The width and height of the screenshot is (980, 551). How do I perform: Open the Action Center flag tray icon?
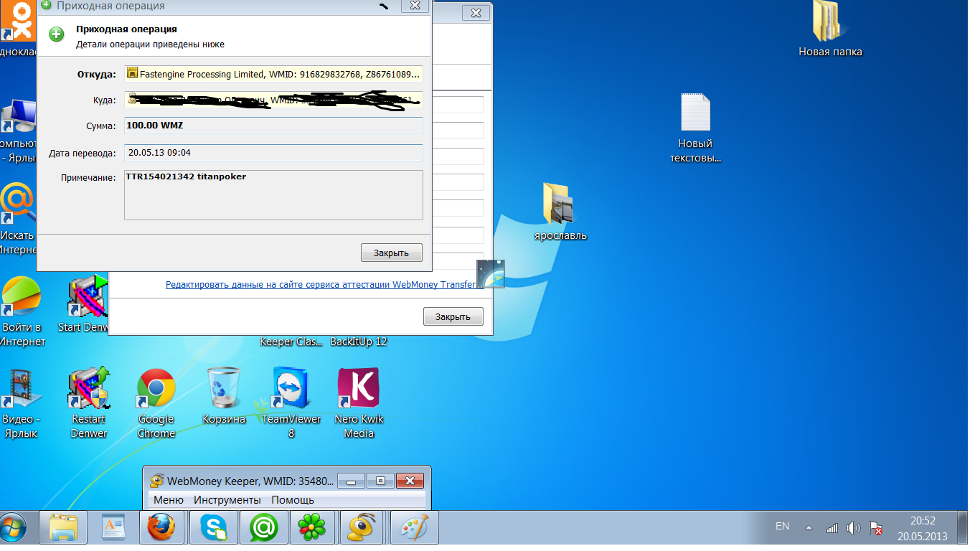pos(875,528)
